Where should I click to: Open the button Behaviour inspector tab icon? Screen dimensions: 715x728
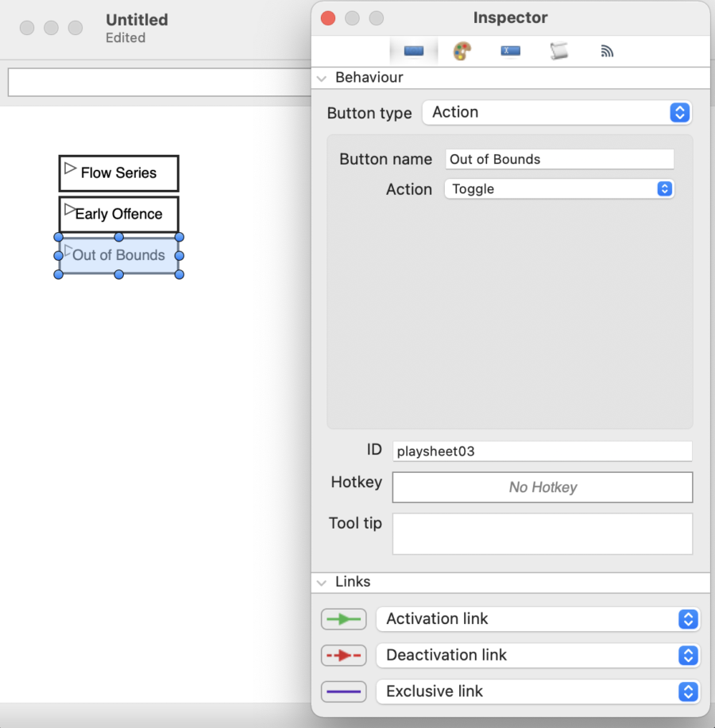coord(413,50)
